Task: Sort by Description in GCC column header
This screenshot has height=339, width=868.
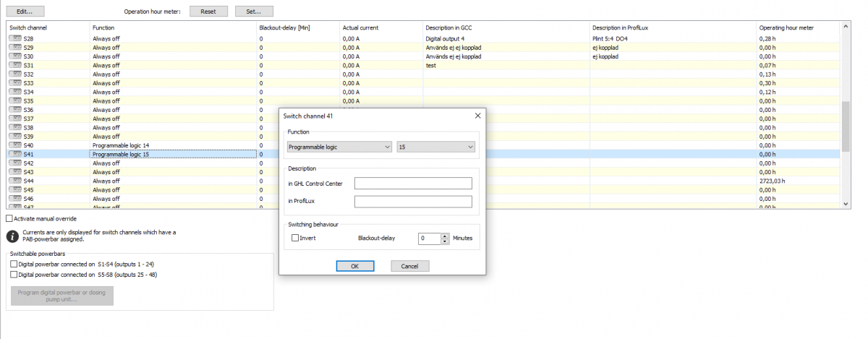Action: (x=506, y=27)
